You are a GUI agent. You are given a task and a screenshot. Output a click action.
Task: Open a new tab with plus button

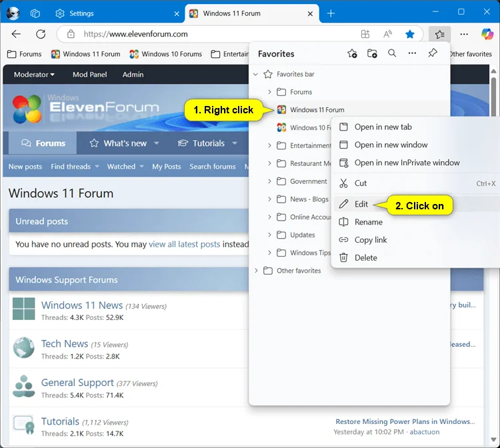tap(331, 13)
